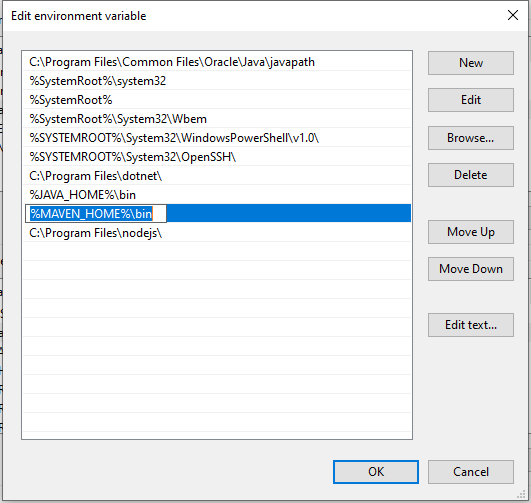Select the WindowsPowerShell v1.0 entry
531x503 pixels.
click(217, 138)
